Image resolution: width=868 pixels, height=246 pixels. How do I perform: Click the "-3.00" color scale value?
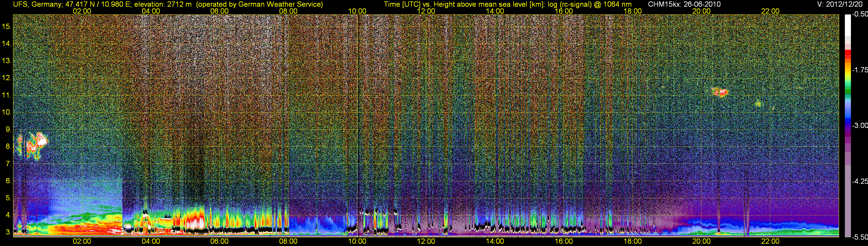point(860,125)
